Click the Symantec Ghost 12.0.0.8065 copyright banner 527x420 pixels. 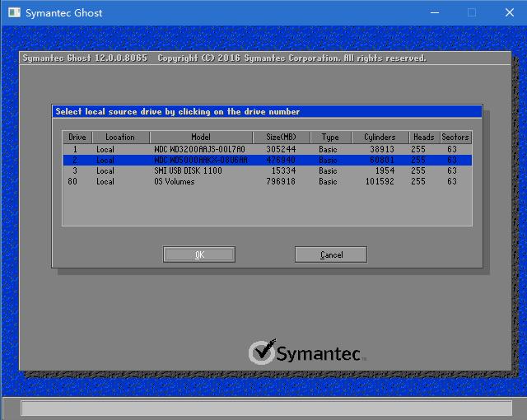tap(224, 58)
